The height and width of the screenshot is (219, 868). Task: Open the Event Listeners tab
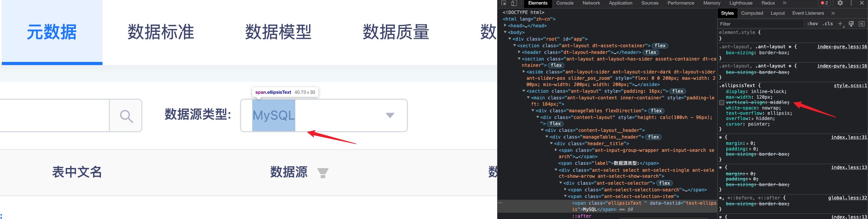click(x=808, y=13)
